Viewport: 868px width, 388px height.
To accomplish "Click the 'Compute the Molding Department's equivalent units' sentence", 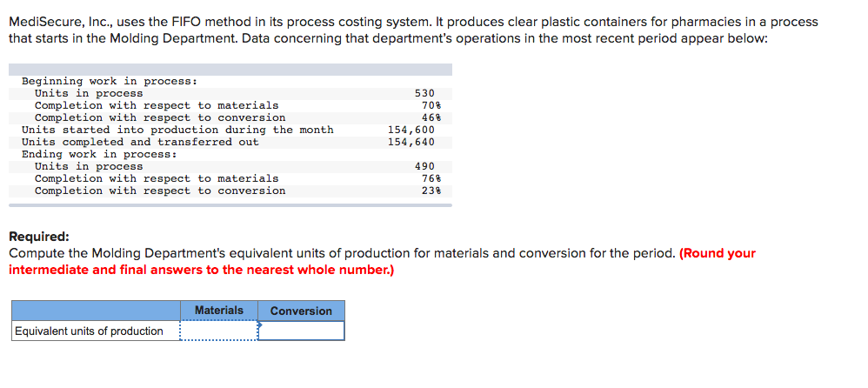I will point(342,253).
